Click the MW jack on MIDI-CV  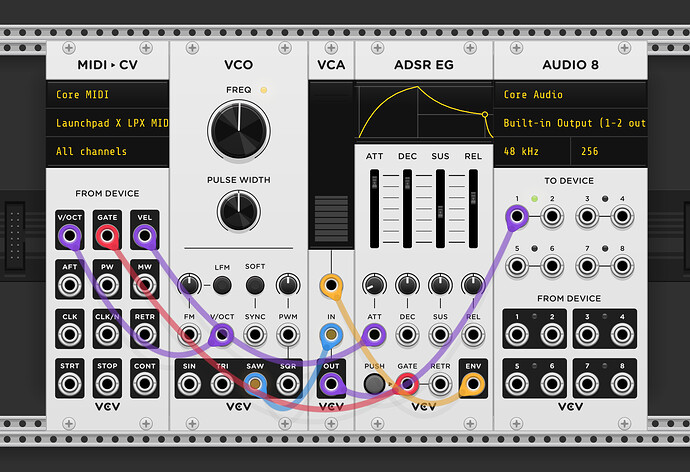point(145,285)
